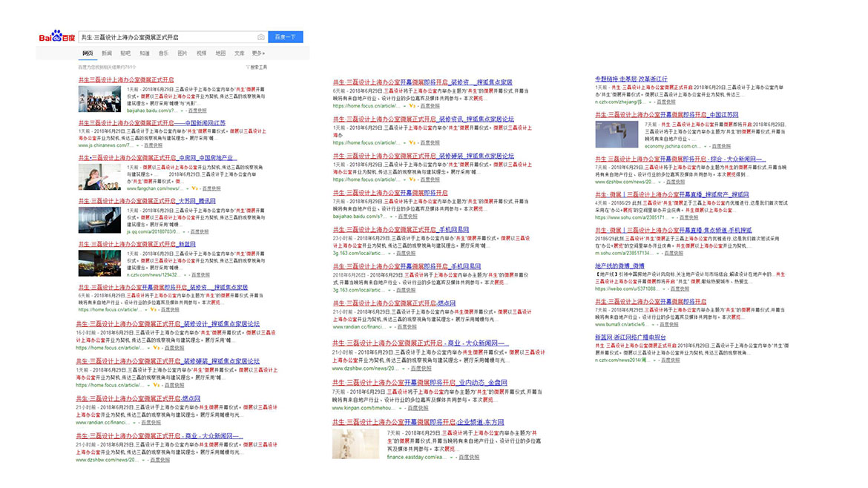Expand the arrow beside www.kinpan.com URL

pyautogui.click(x=401, y=409)
